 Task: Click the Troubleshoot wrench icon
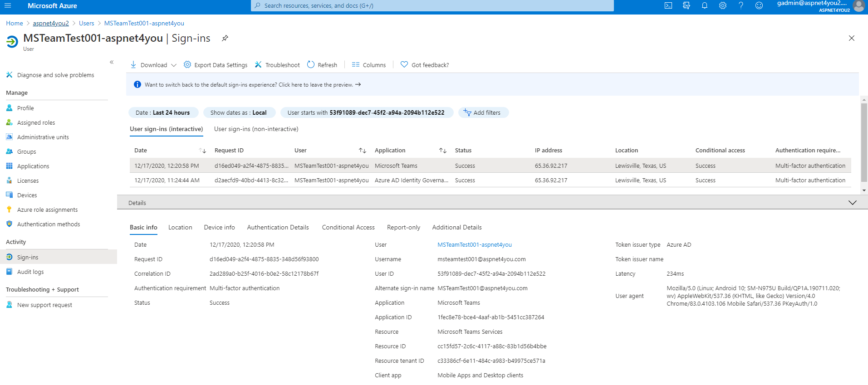258,65
